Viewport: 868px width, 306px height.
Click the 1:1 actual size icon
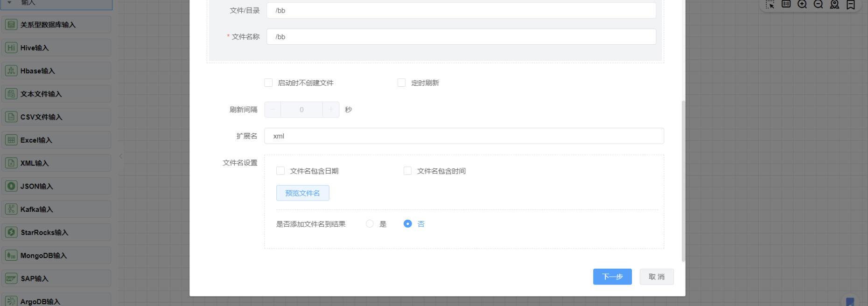786,4
